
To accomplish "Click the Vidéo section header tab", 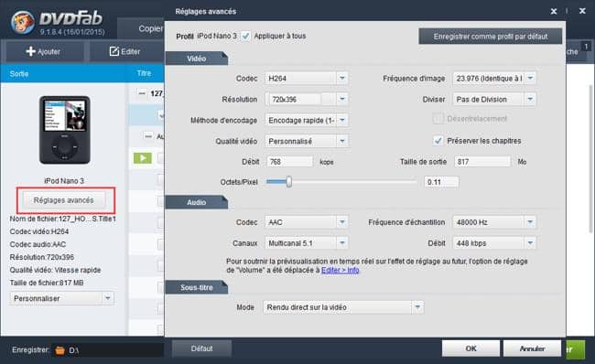I will coord(196,59).
